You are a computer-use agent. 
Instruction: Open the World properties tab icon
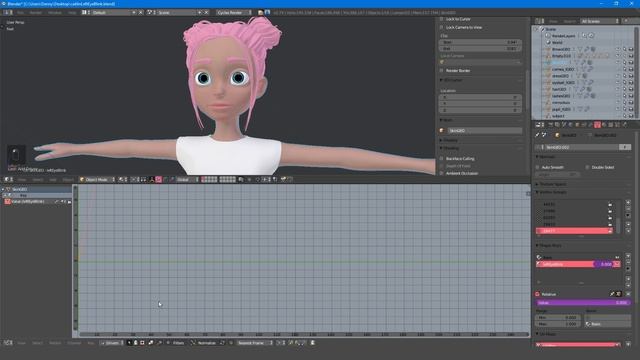(570, 124)
